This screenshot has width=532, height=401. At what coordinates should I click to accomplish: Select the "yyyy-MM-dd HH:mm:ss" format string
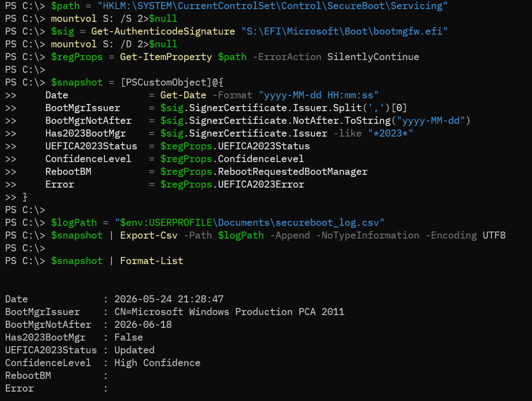pos(318,95)
